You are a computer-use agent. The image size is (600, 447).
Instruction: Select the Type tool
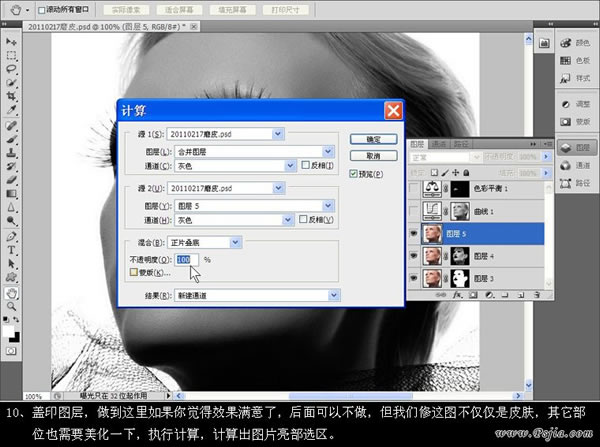(x=11, y=250)
